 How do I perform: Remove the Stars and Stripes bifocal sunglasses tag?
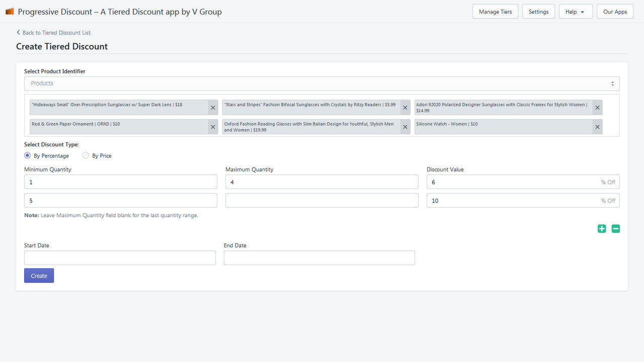point(406,108)
